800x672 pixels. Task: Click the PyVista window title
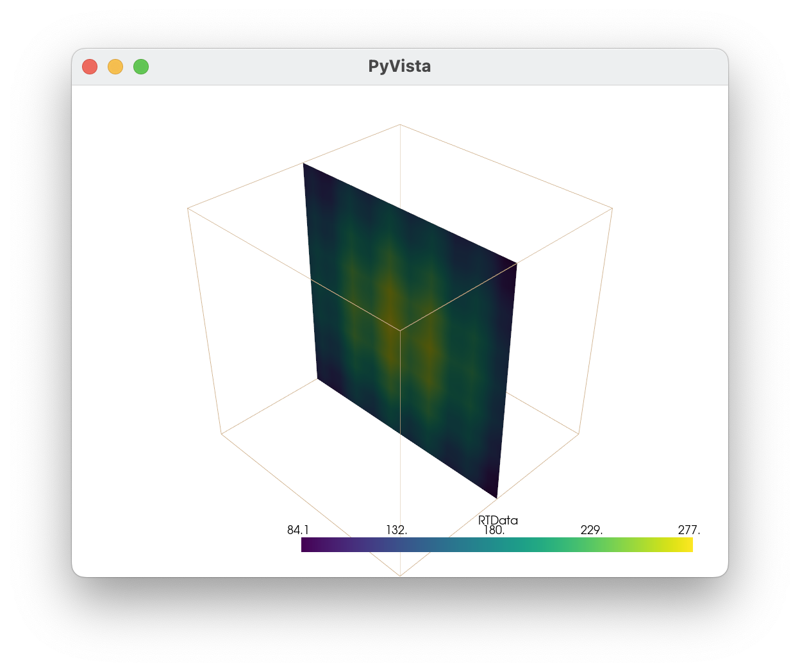[400, 66]
